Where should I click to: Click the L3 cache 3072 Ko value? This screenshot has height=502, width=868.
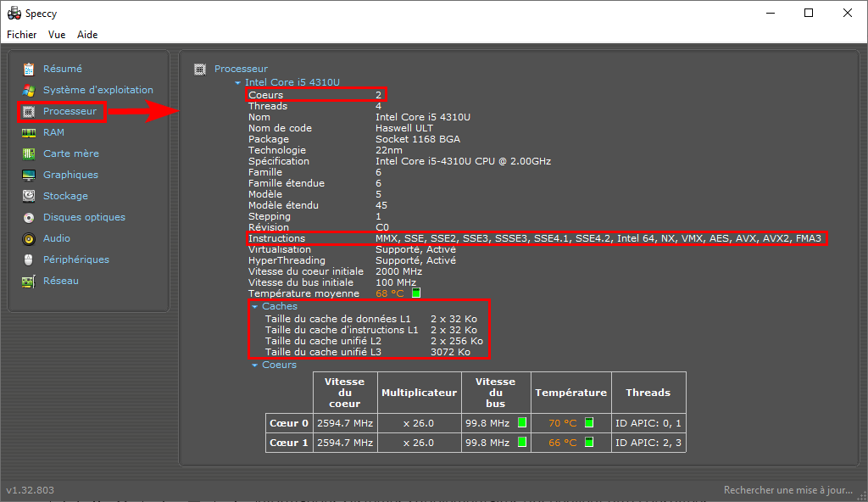(x=450, y=352)
